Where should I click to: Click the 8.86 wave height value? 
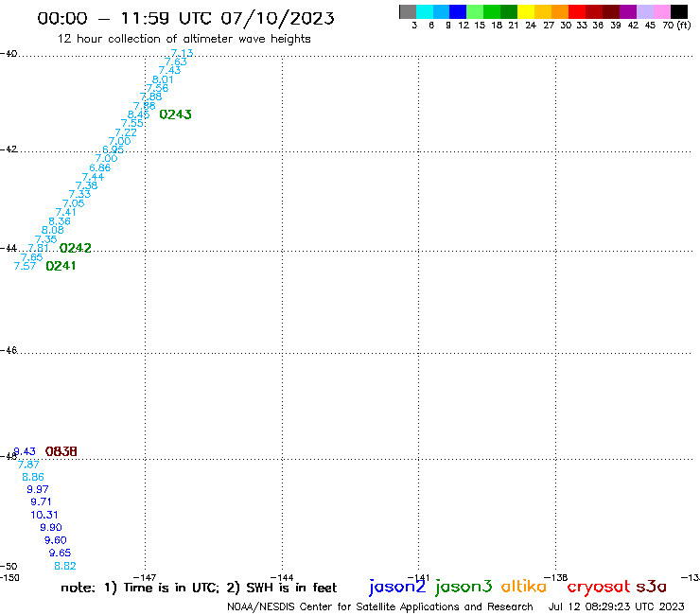[x=33, y=478]
